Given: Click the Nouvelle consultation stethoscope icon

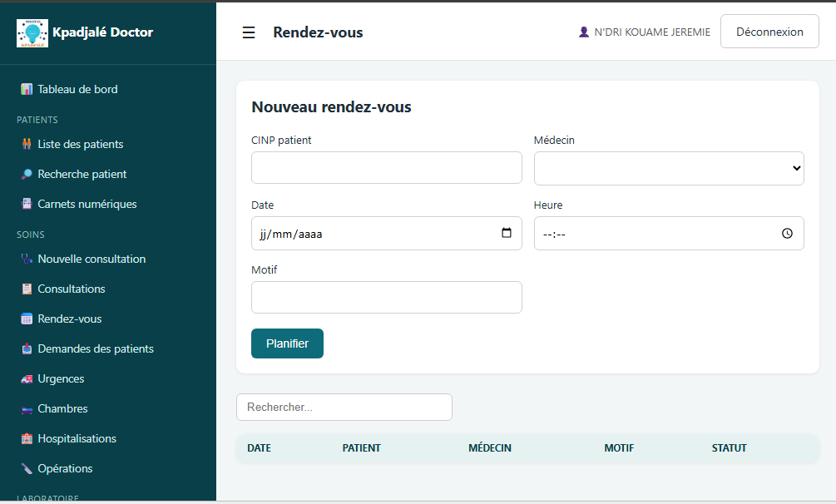Looking at the screenshot, I should pyautogui.click(x=27, y=259).
